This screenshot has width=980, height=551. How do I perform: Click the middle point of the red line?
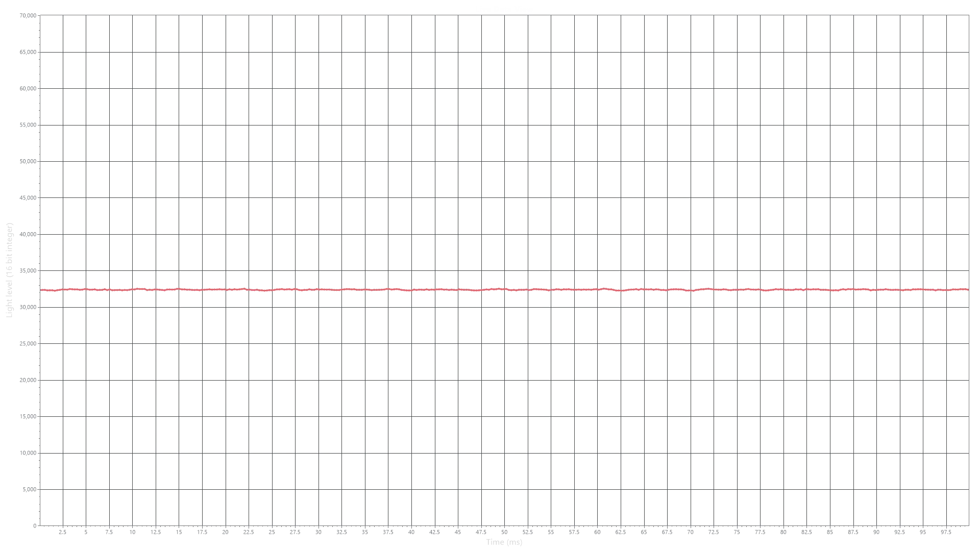pyautogui.click(x=504, y=290)
